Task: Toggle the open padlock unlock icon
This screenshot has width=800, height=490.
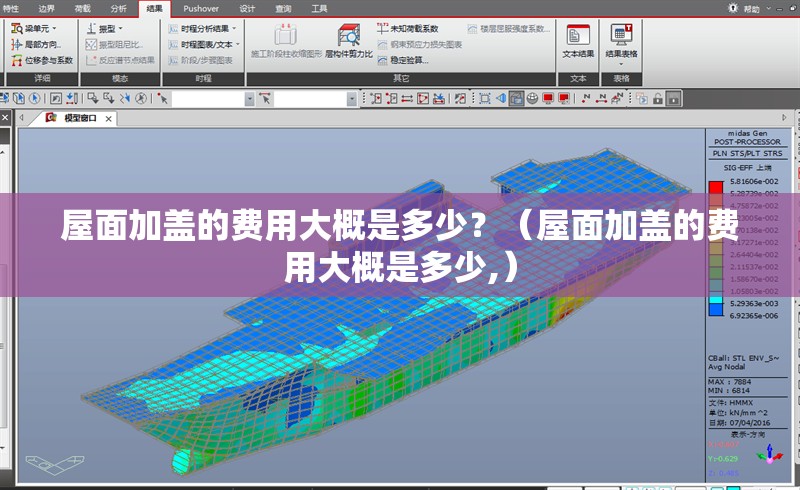Action: (x=658, y=98)
